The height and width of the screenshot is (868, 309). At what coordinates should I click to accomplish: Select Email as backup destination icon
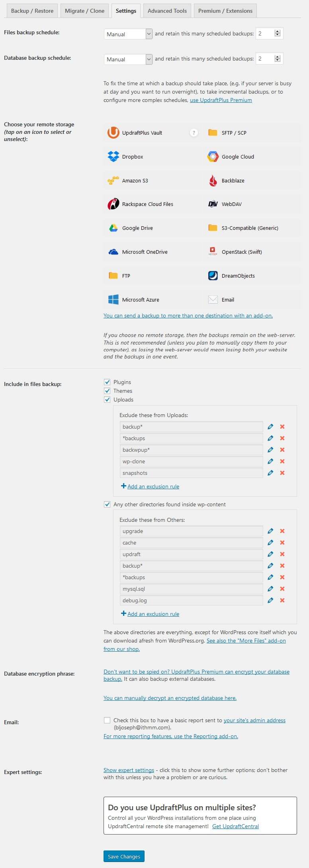pos(213,300)
